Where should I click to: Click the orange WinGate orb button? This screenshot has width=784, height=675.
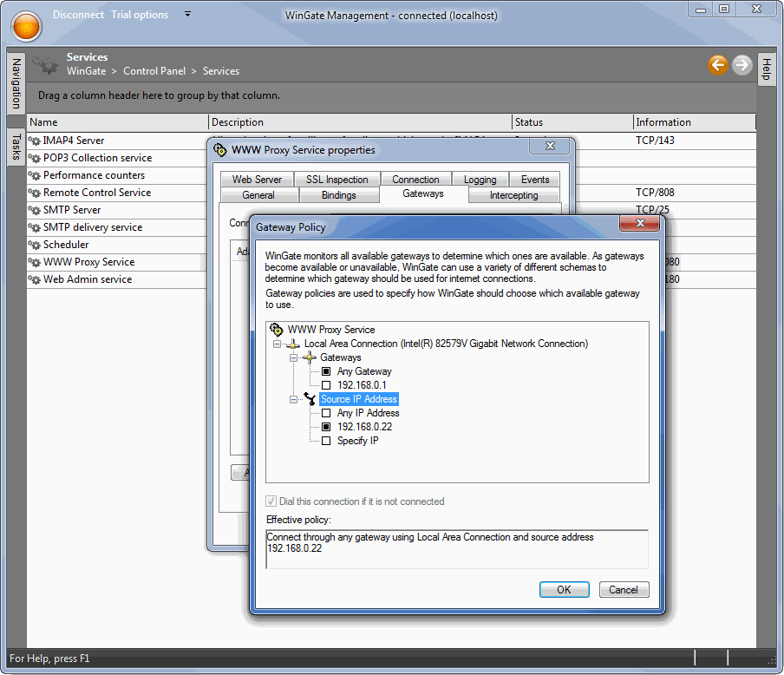(x=26, y=26)
